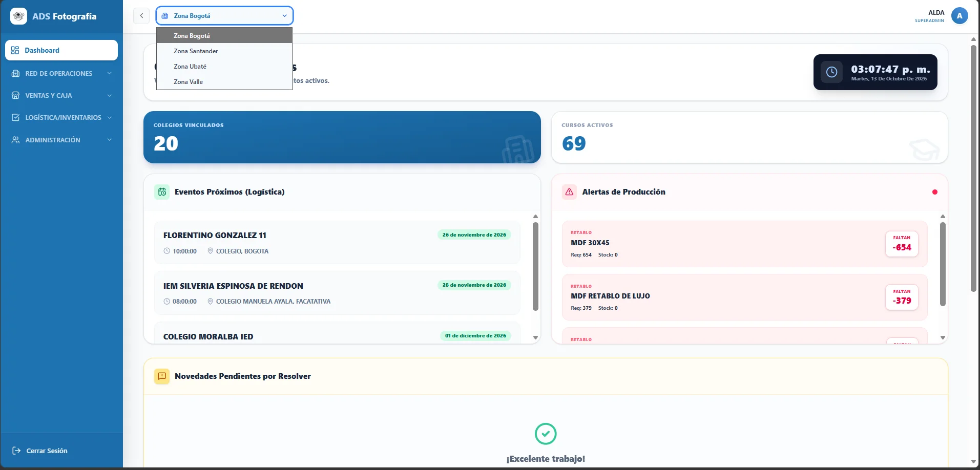Open the Dashboard sidebar item
This screenshot has height=470, width=980.
(x=61, y=50)
